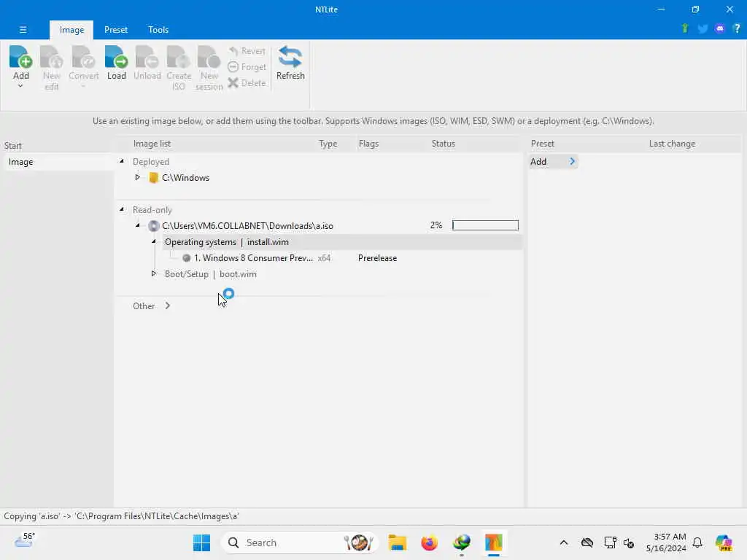The width and height of the screenshot is (747, 560).
Task: Switch to the Image tab
Action: tap(72, 29)
